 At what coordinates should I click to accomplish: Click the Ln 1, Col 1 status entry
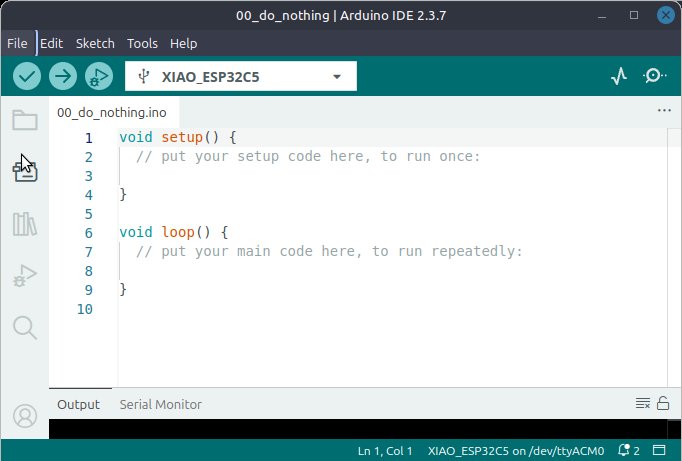click(385, 451)
